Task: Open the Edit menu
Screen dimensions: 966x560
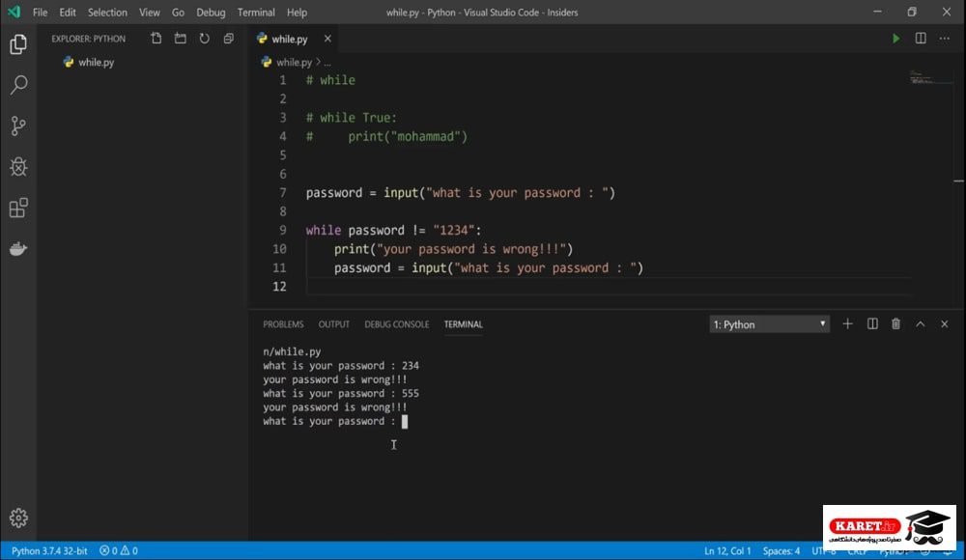Action: coord(68,13)
